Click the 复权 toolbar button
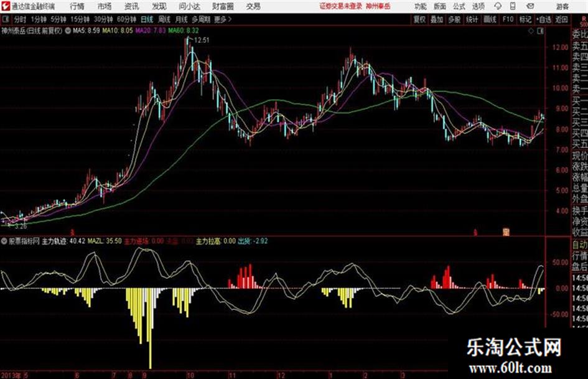 (x=419, y=19)
